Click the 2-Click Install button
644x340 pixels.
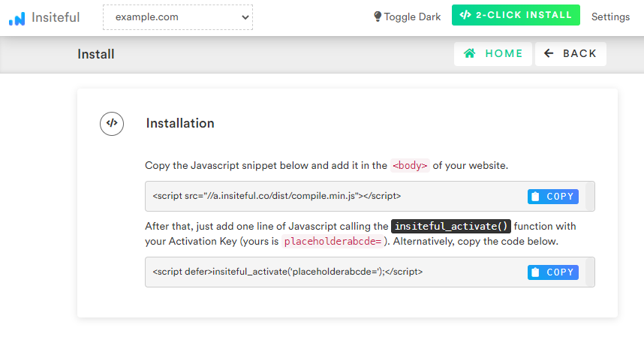516,15
